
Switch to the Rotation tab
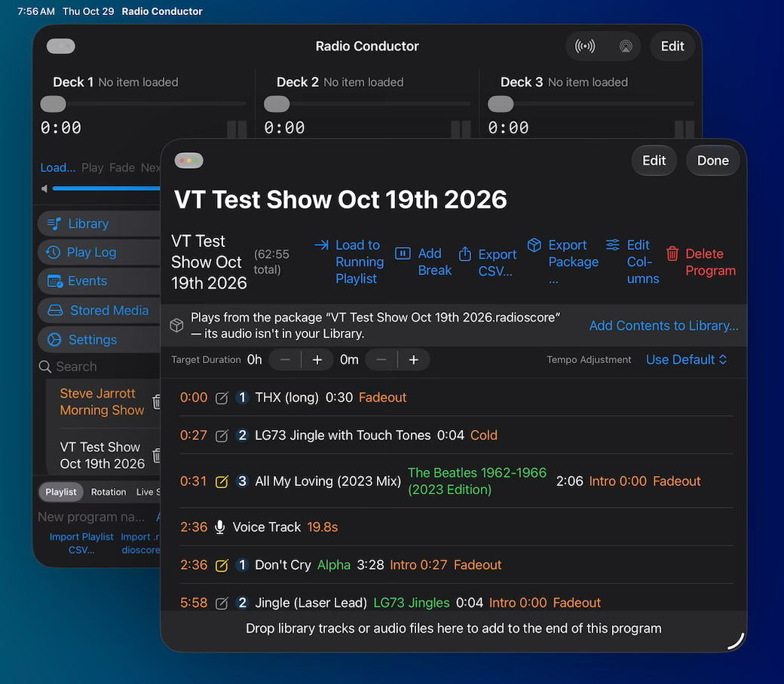(x=109, y=492)
